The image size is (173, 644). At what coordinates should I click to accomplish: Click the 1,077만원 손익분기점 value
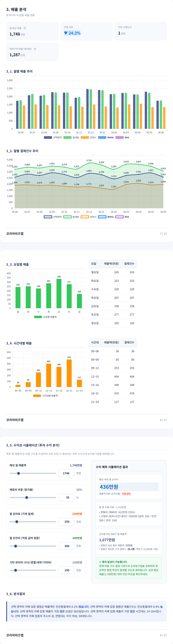coord(107,540)
